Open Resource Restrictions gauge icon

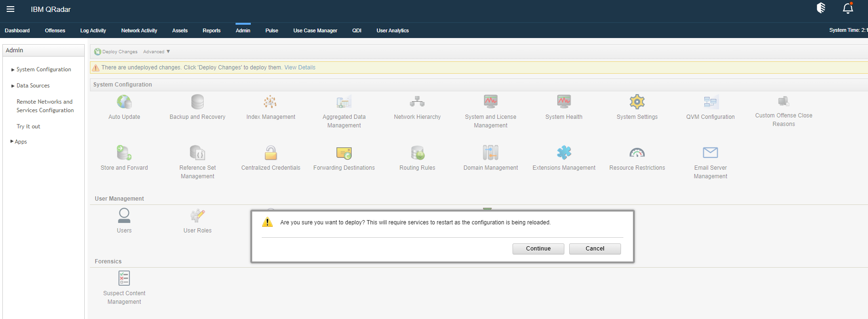click(x=637, y=153)
